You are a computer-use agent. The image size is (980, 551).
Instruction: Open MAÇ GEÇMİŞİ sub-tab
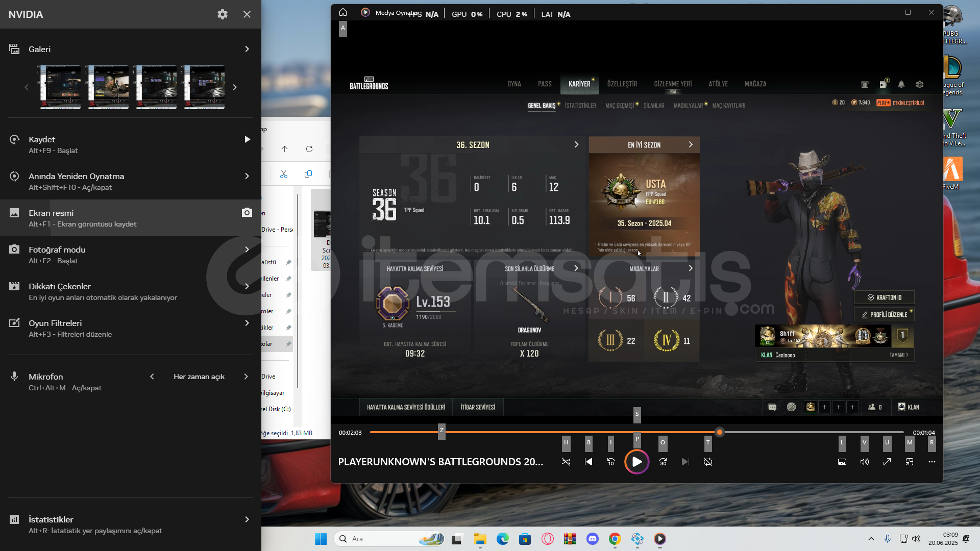[620, 106]
